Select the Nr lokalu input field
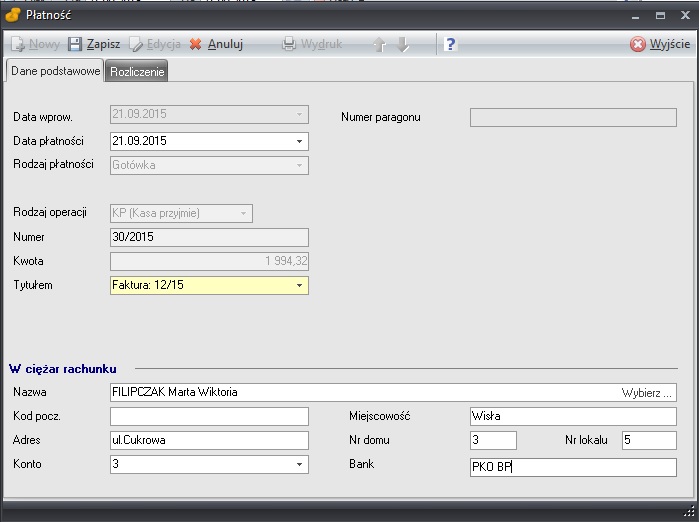The height and width of the screenshot is (522, 699). click(648, 440)
